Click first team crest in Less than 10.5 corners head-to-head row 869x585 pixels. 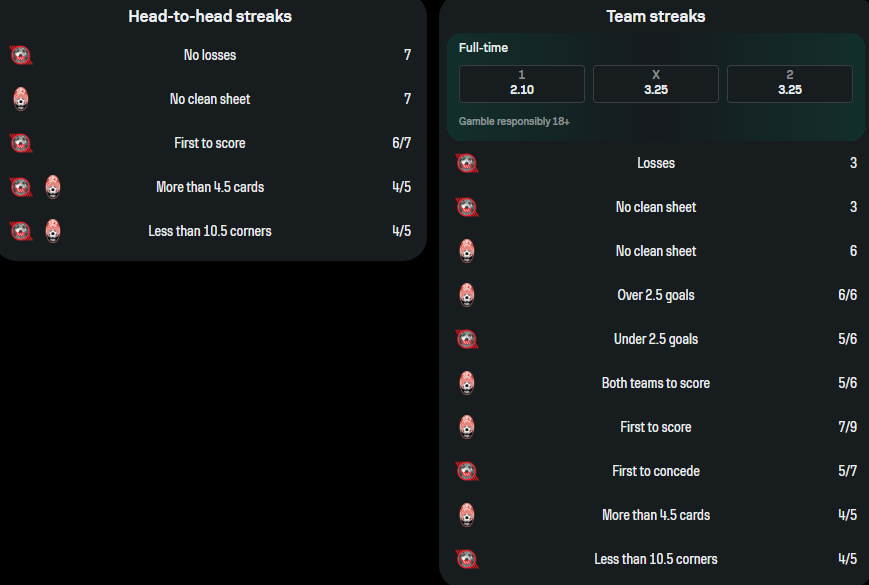[x=21, y=231]
